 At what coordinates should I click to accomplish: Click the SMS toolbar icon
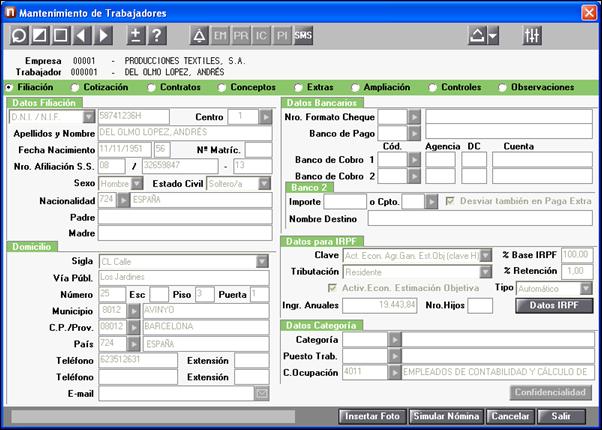click(x=303, y=36)
